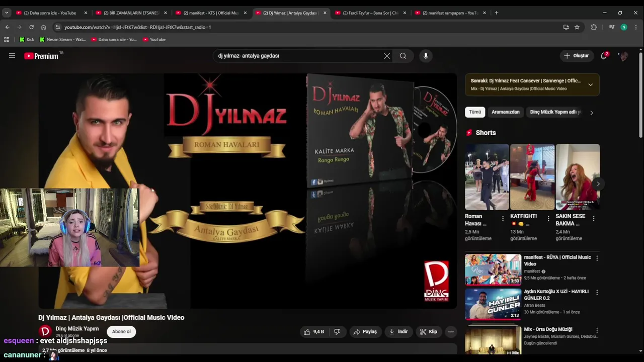Image resolution: width=644 pixels, height=362 pixels.
Task: Open the account avatar menu
Action: (623, 56)
